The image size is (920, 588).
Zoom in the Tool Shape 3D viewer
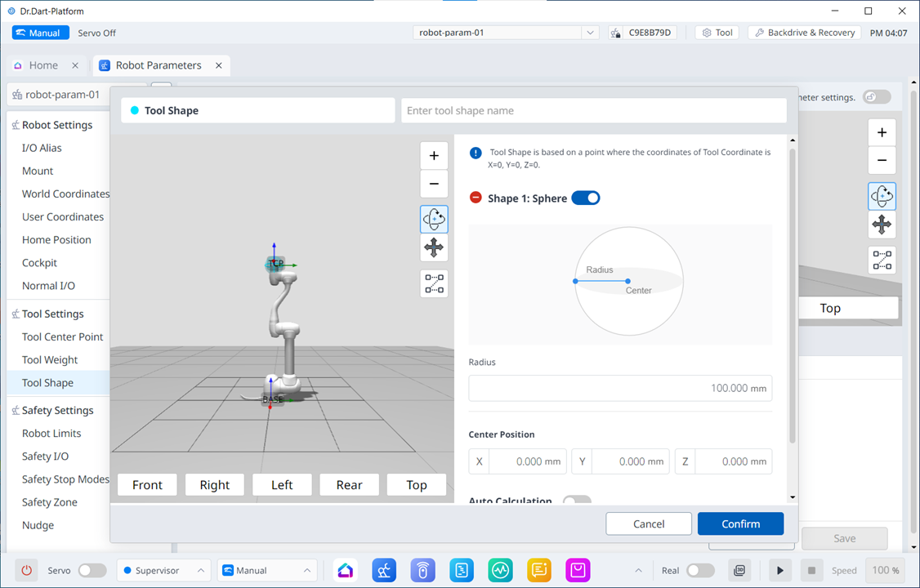434,156
